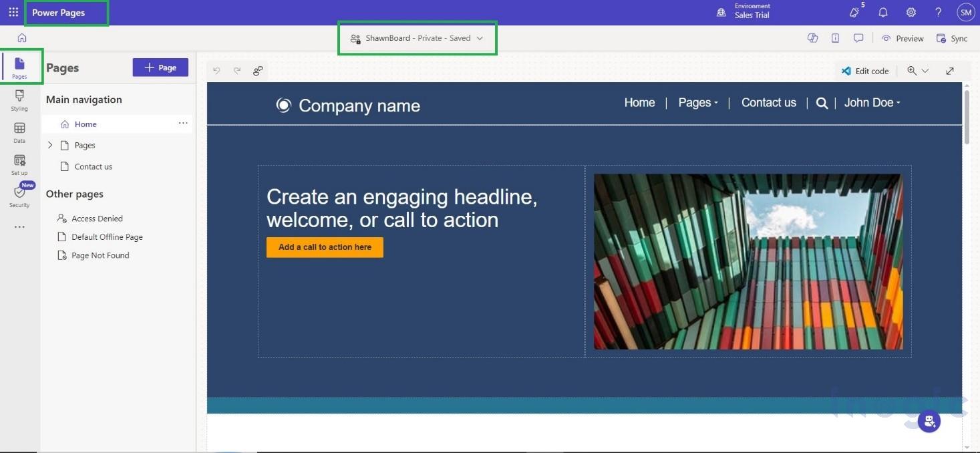The height and width of the screenshot is (453, 980).
Task: Open the zoom level dropdown
Action: tap(918, 71)
